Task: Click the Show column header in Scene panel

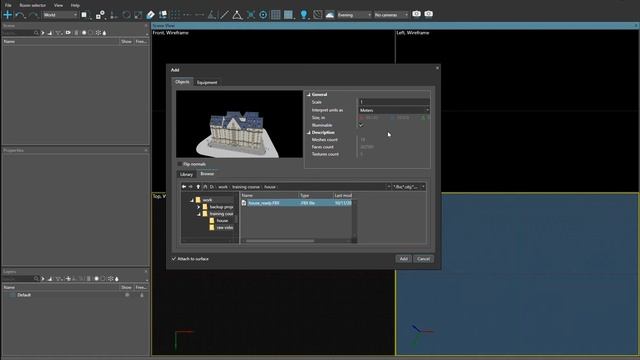Action: point(126,42)
